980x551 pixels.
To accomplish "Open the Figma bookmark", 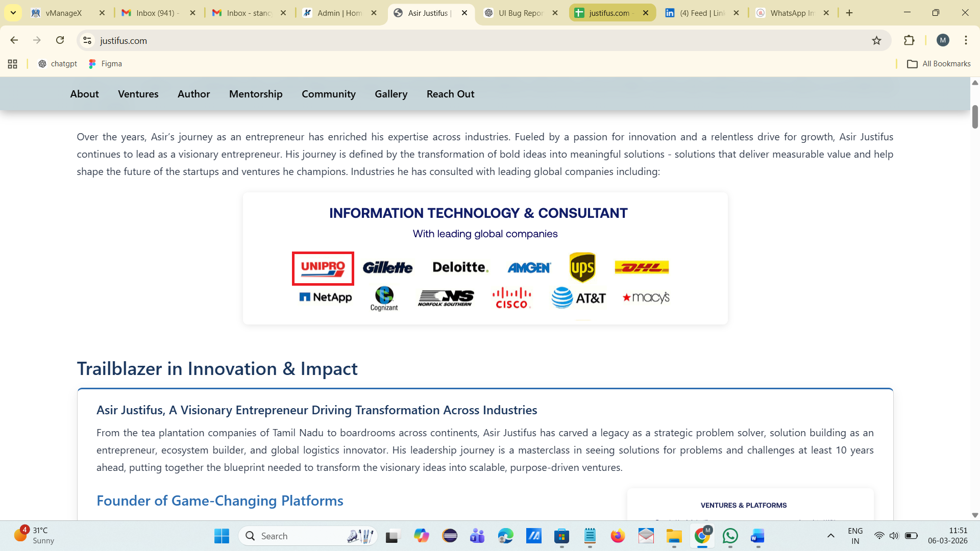I will (106, 64).
